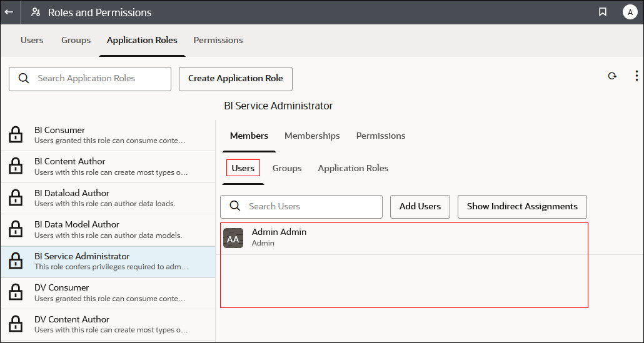The width and height of the screenshot is (644, 343).
Task: Click Show Indirect Assignments button
Action: (x=522, y=206)
